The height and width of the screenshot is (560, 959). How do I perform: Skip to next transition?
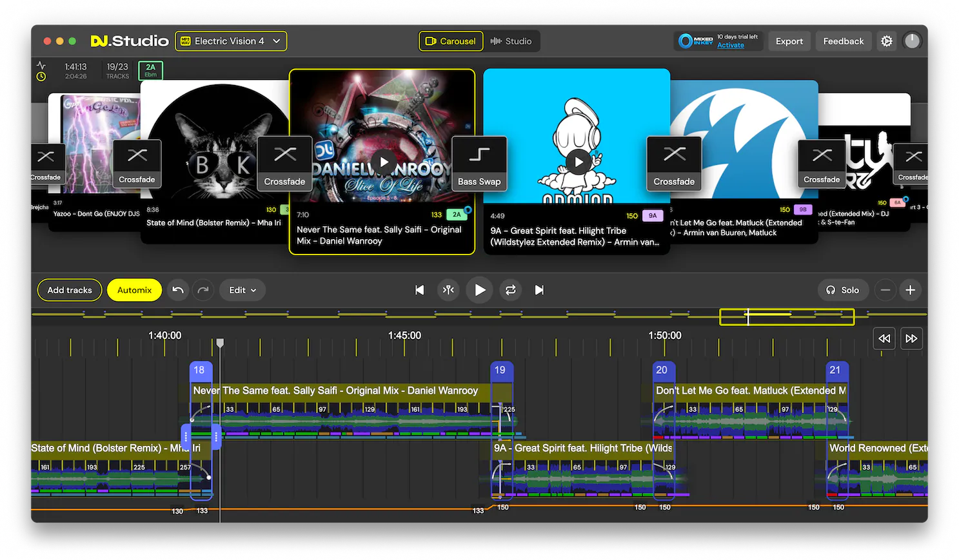pos(539,290)
